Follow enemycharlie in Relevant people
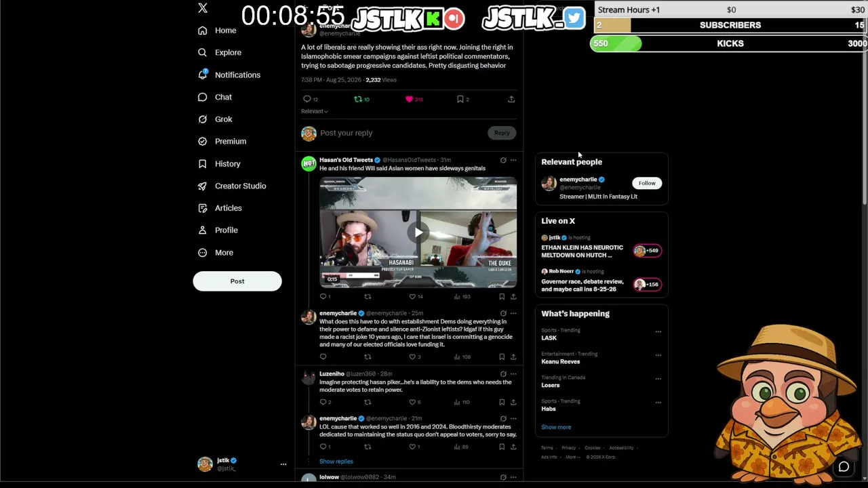Image resolution: width=868 pixels, height=488 pixels. point(647,183)
